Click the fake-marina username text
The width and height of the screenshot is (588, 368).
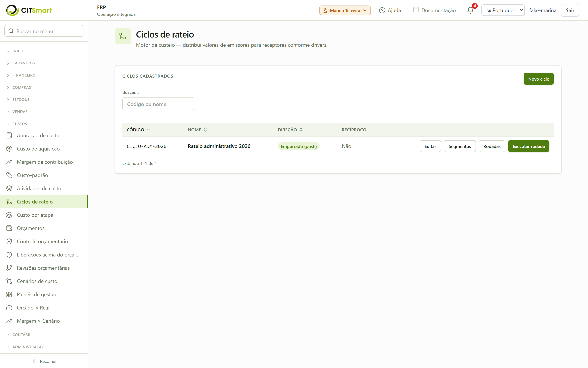coord(543,10)
